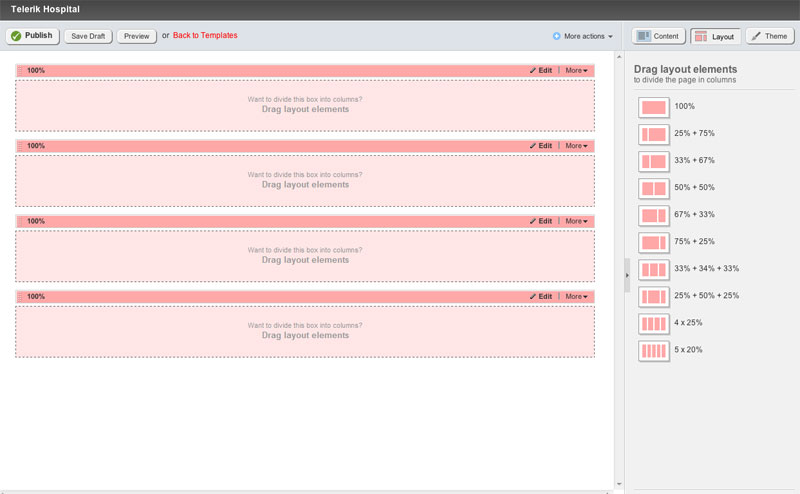
Task: Select the 5 x 20% layout icon
Action: coord(653,350)
